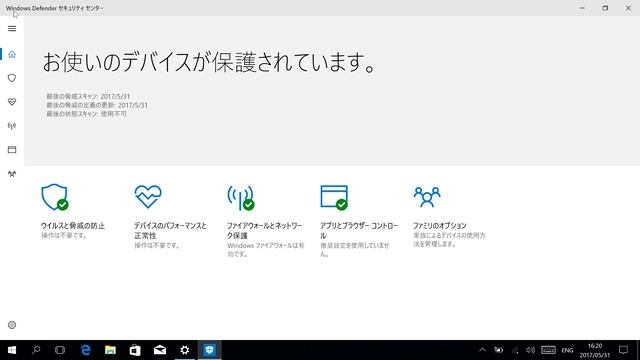Click Windows Defender shield taskbar icon
The width and height of the screenshot is (640, 360).
click(x=209, y=350)
